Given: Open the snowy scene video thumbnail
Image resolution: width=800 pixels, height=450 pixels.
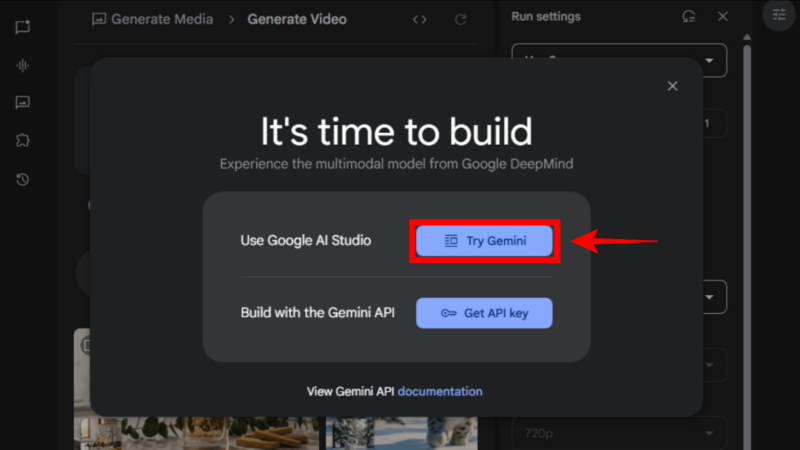Looking at the screenshot, I should [x=402, y=433].
